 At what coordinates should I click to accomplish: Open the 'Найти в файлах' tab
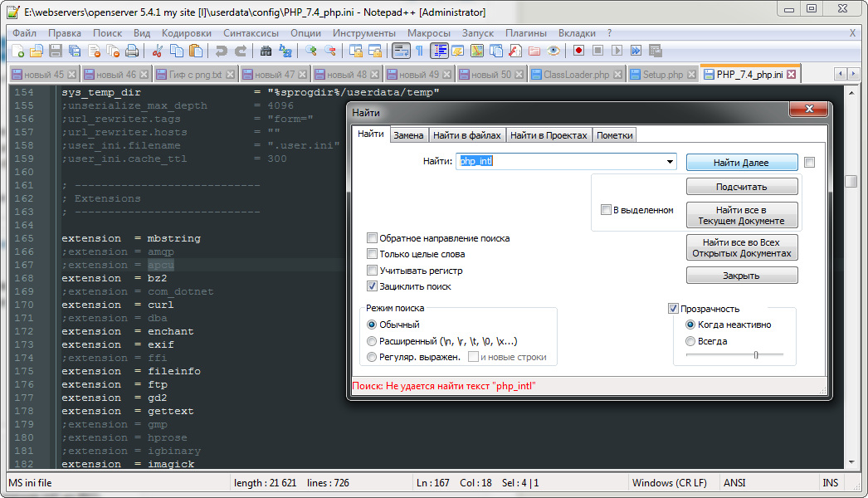[x=467, y=135]
